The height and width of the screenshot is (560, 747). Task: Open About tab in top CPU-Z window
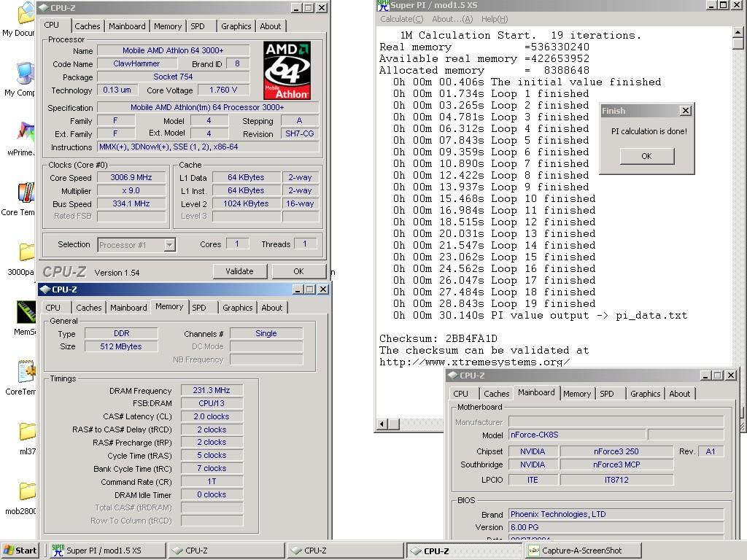(270, 26)
